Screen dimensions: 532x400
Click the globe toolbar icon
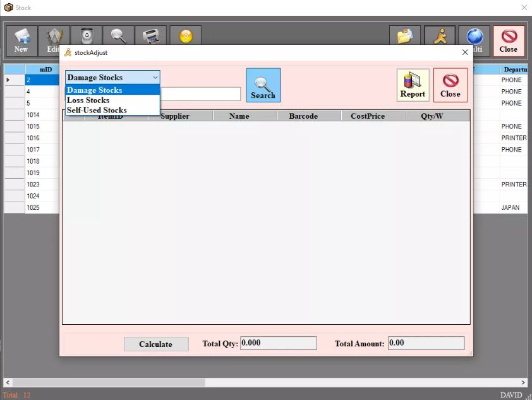pos(474,36)
